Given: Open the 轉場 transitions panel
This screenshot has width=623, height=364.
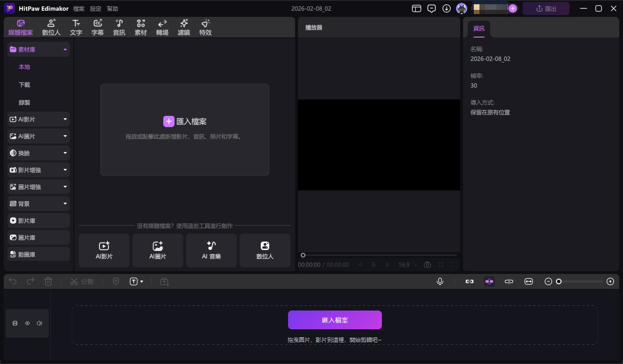Looking at the screenshot, I should coord(162,27).
